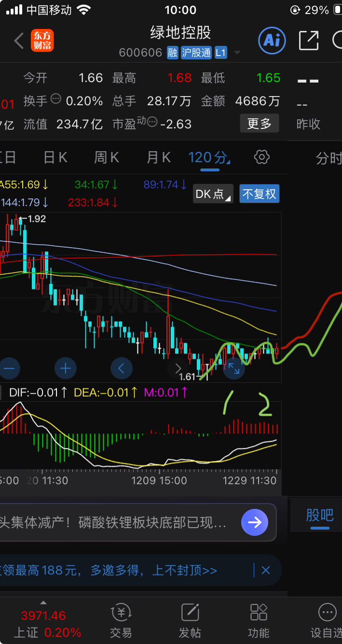Move chart right with arrow button
Viewport: 342px width, 644px height.
(178, 369)
